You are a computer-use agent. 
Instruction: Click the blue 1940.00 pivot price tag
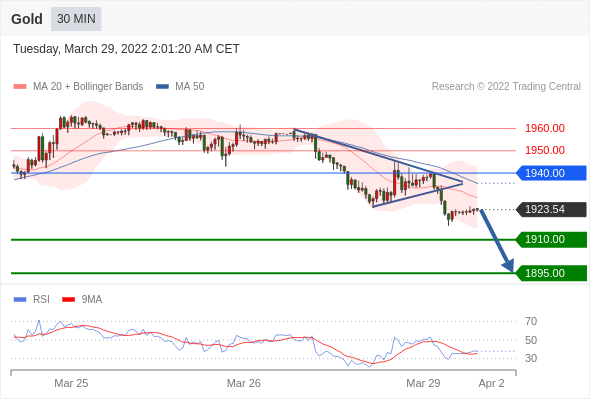point(551,173)
